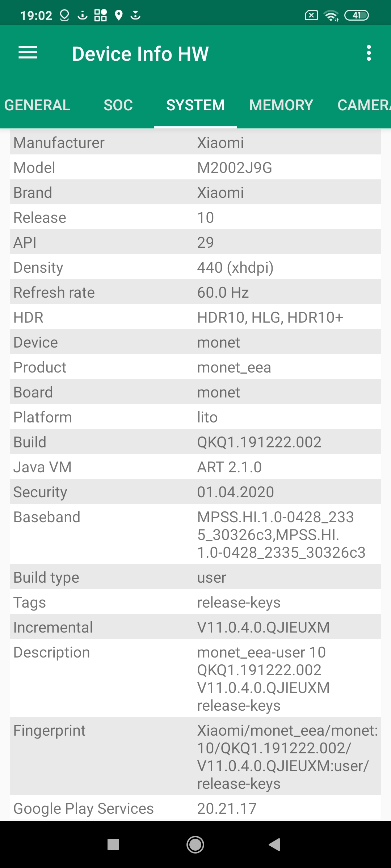This screenshot has width=391, height=868.
Task: Tap the Build QKQ1.191222.002 row
Action: pos(195,442)
